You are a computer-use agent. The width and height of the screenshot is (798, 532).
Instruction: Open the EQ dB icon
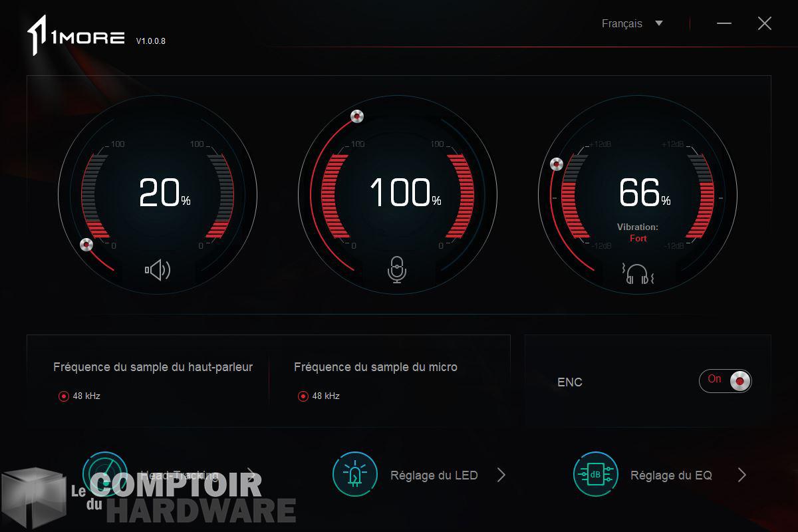coord(596,474)
